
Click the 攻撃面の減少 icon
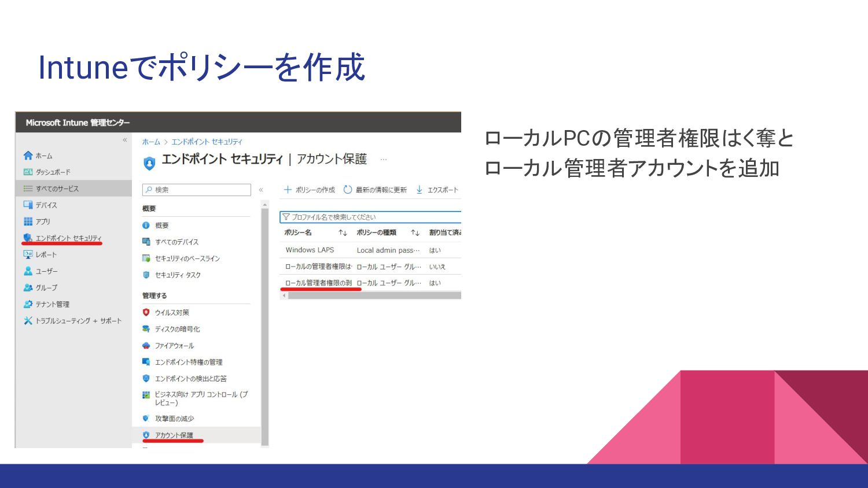(146, 418)
